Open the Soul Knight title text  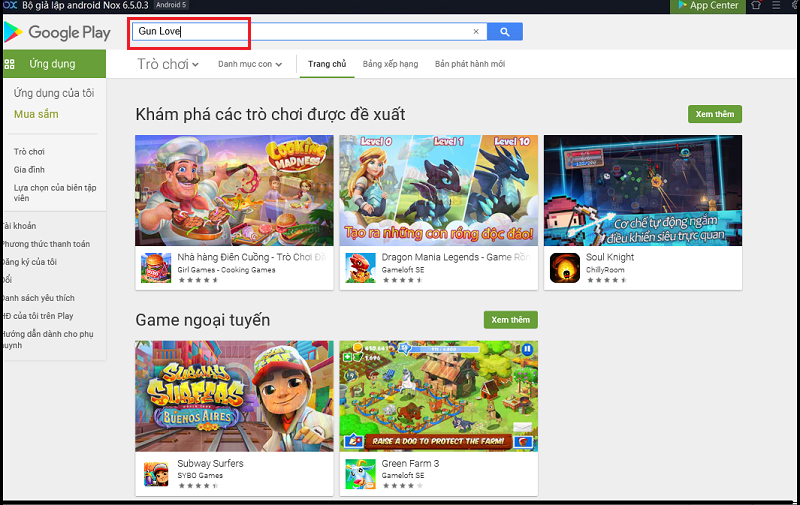[610, 257]
